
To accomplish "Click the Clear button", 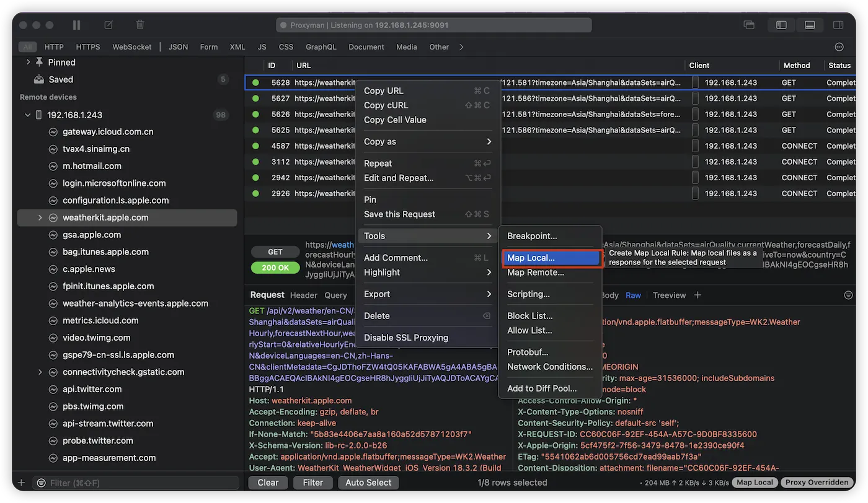I will (268, 483).
